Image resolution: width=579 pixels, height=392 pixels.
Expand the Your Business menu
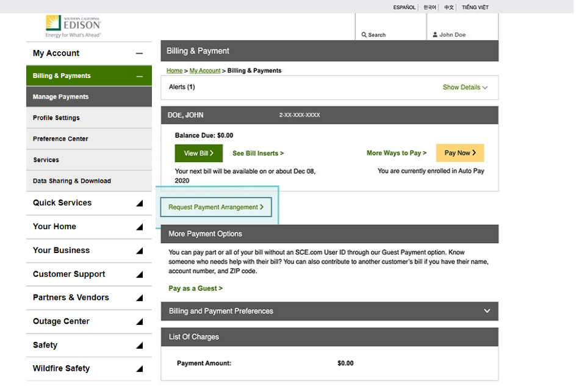pos(139,251)
